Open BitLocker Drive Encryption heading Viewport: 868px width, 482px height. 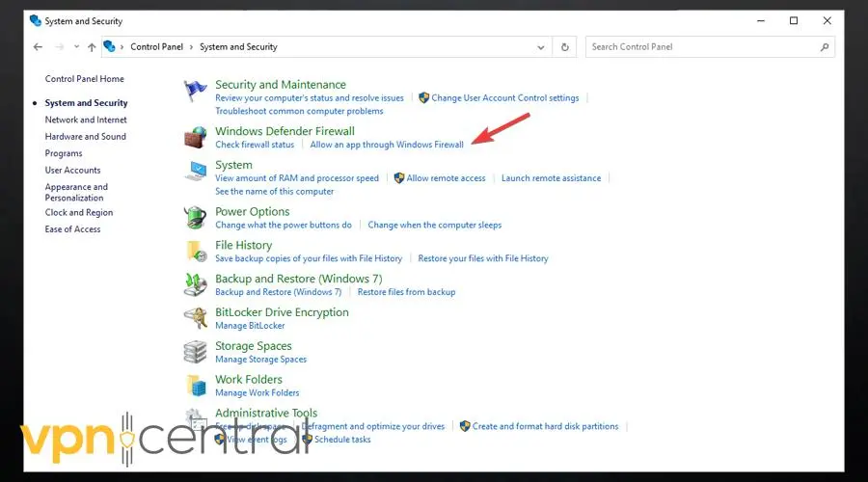coord(282,312)
